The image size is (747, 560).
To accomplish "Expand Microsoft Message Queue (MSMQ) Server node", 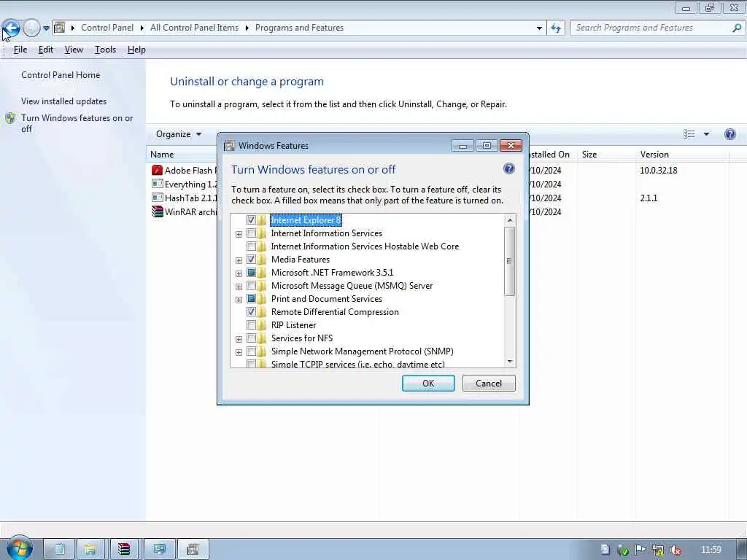I will 239,286.
